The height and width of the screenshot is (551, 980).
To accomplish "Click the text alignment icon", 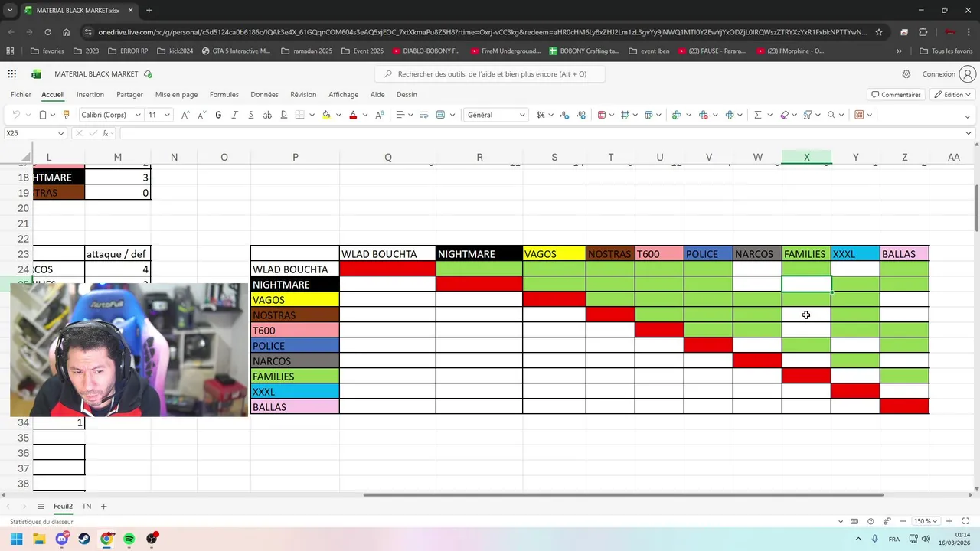I will pyautogui.click(x=400, y=115).
